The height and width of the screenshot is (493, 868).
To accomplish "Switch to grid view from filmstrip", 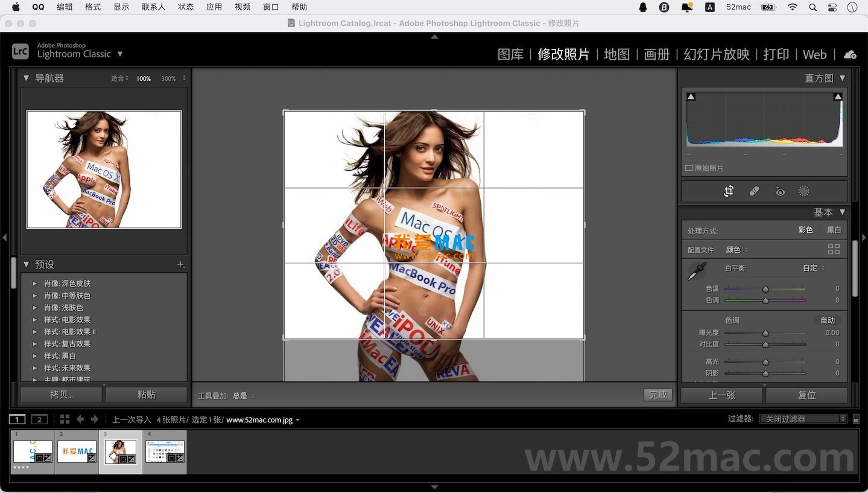I will point(65,419).
